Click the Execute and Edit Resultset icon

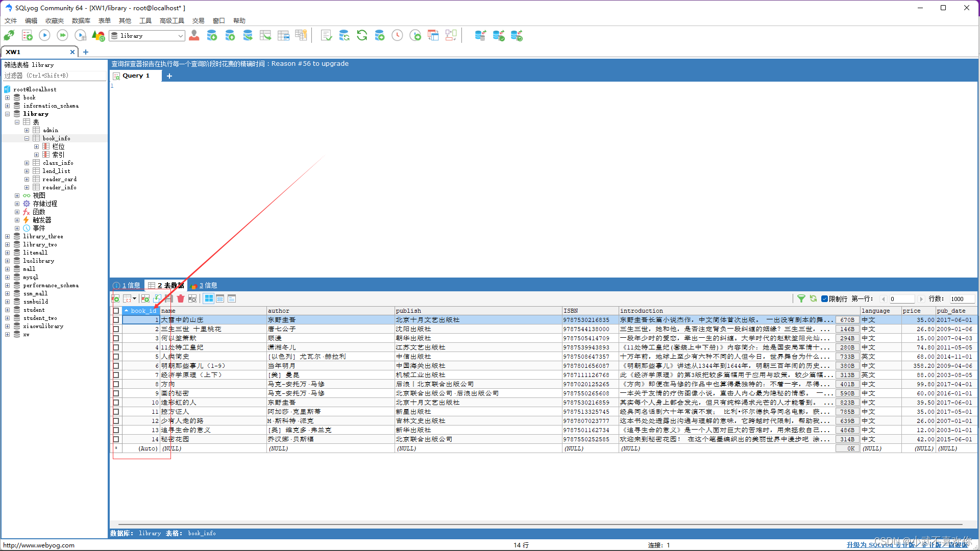tap(81, 36)
